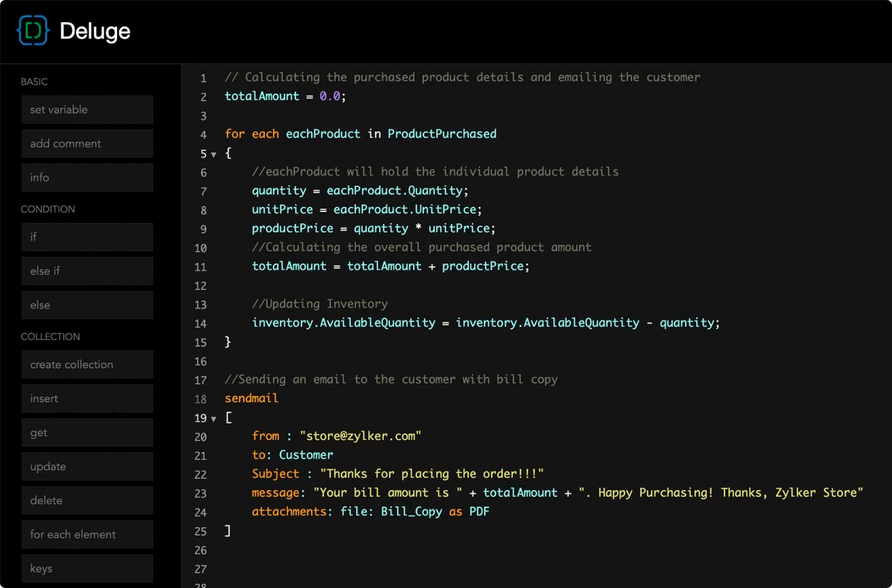
Task: Choose the update collection block
Action: coord(87,466)
